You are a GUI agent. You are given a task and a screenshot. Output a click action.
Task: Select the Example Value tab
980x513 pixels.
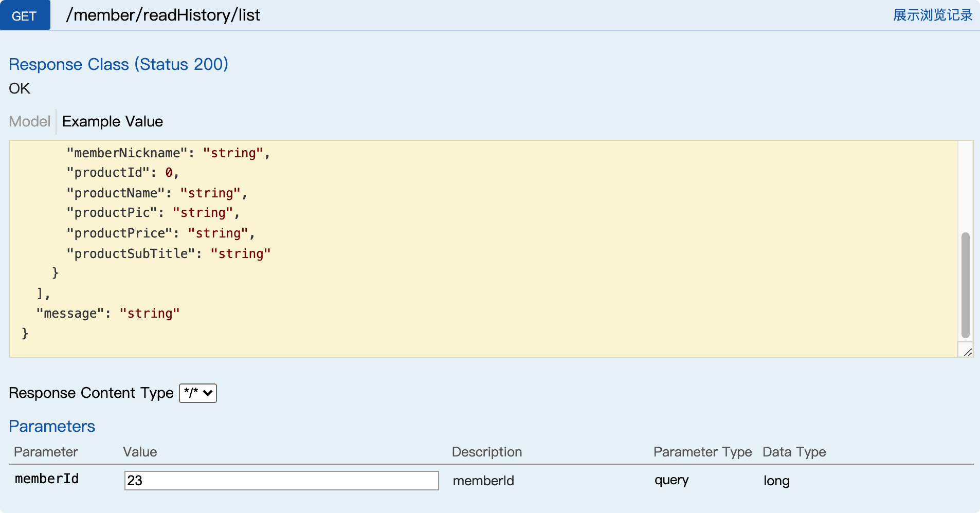[113, 121]
